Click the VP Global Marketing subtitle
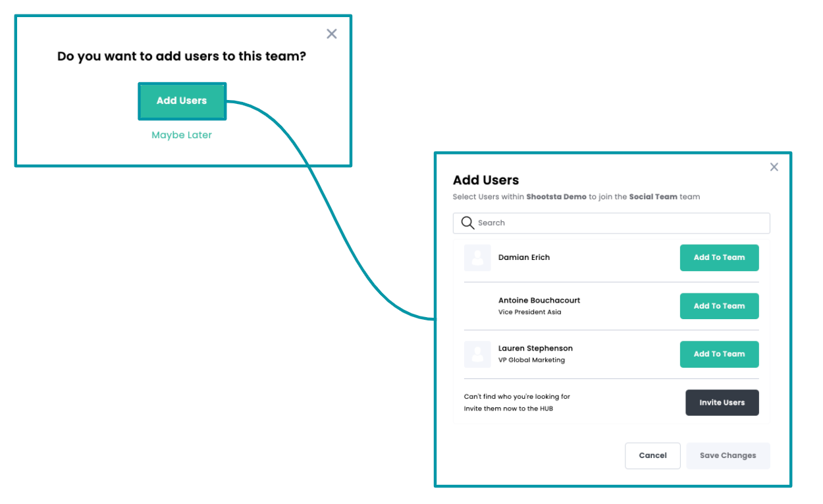The image size is (823, 504). (531, 360)
